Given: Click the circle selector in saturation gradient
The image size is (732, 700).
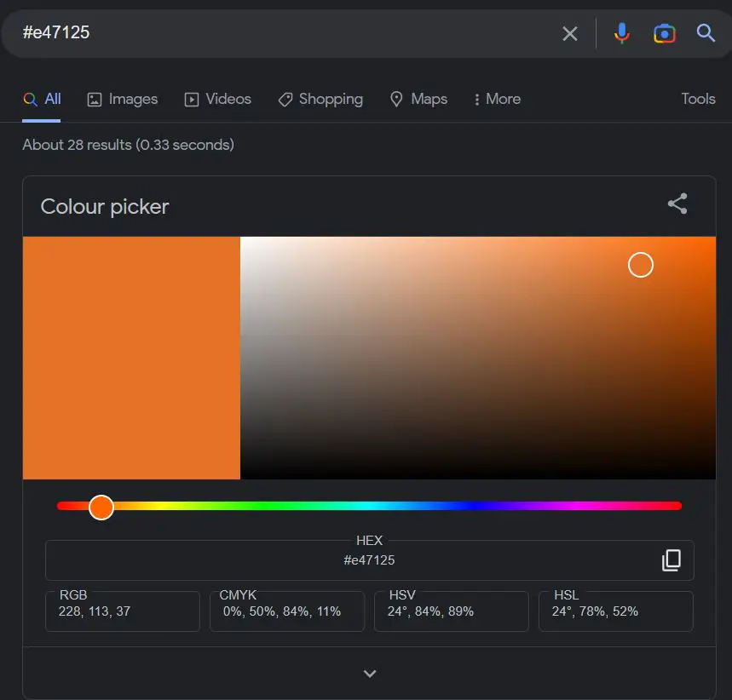Looking at the screenshot, I should (641, 265).
